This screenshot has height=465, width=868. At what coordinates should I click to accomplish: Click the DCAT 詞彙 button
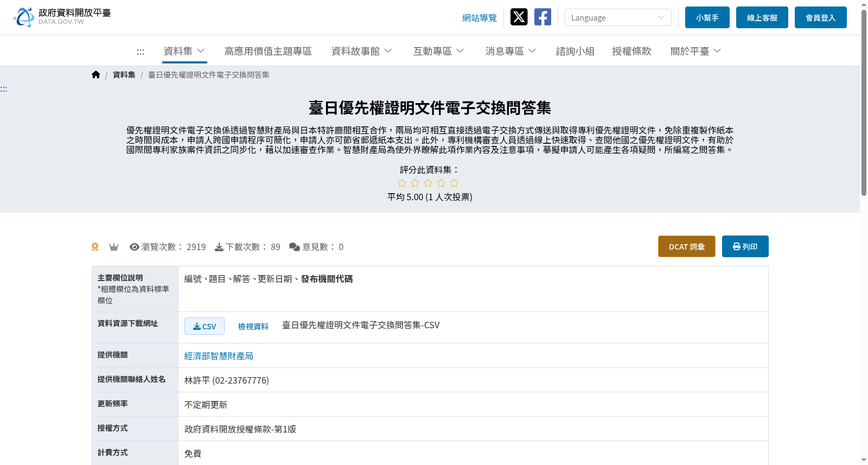(687, 246)
